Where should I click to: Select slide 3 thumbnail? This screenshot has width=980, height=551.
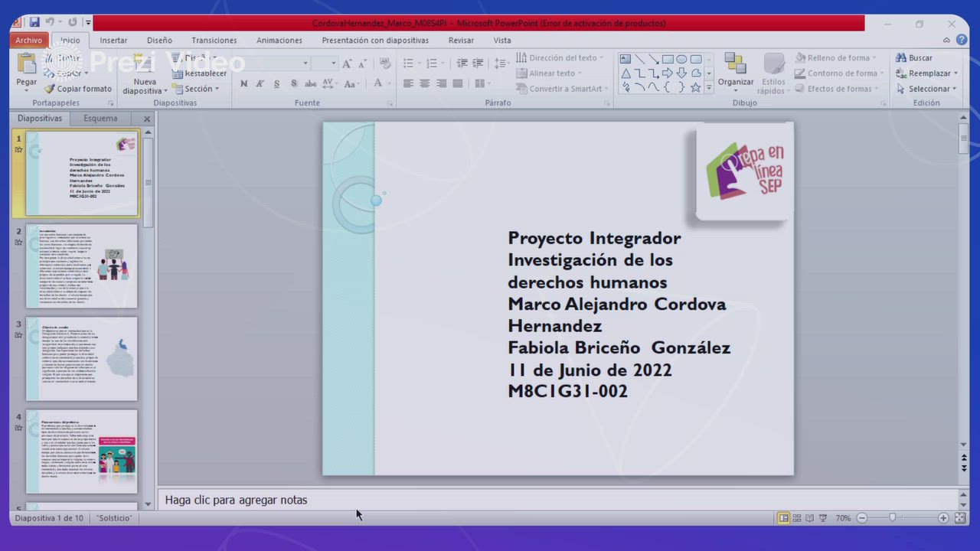(x=82, y=359)
